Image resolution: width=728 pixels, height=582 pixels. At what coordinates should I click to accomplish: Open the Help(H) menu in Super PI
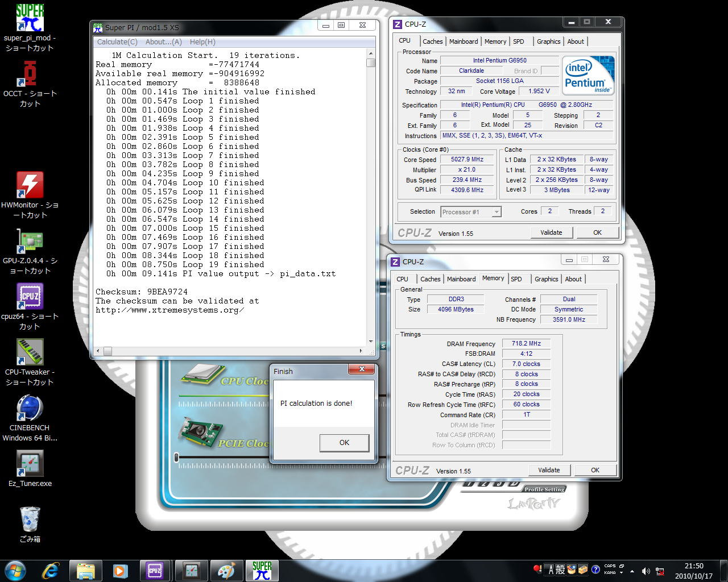pyautogui.click(x=202, y=42)
